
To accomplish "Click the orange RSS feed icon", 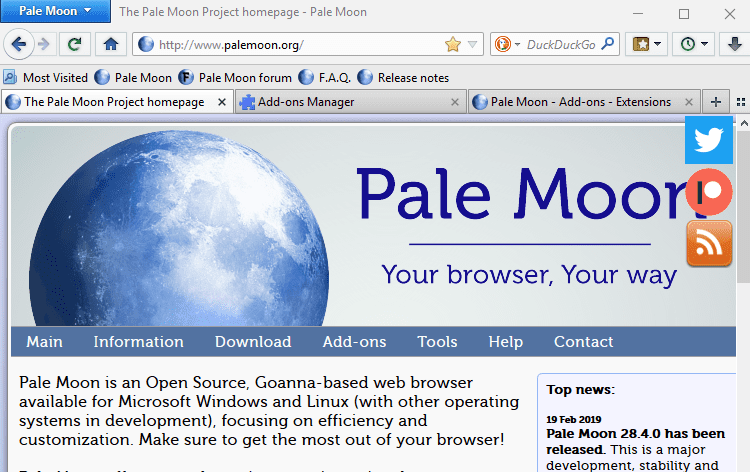I will 709,243.
